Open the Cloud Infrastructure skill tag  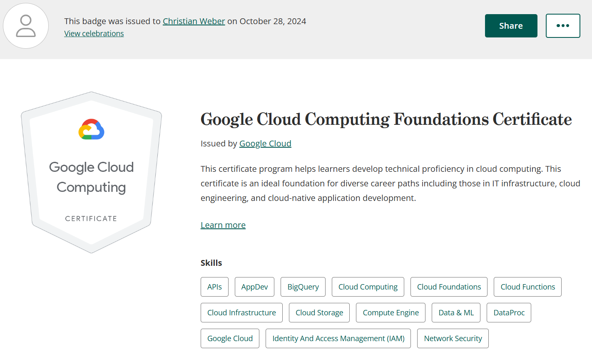pyautogui.click(x=241, y=313)
